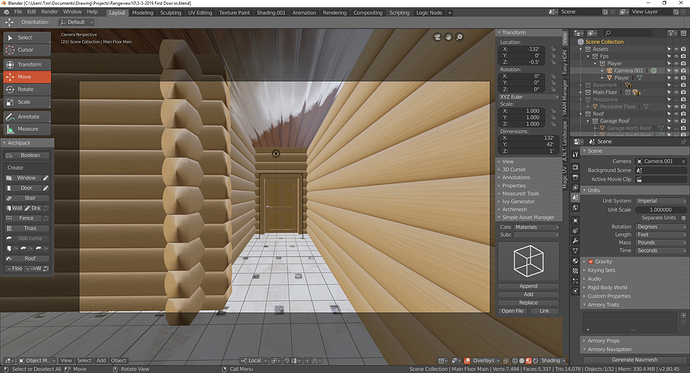Click the Generate Navmesh button
The height and width of the screenshot is (373, 690).
click(x=635, y=360)
